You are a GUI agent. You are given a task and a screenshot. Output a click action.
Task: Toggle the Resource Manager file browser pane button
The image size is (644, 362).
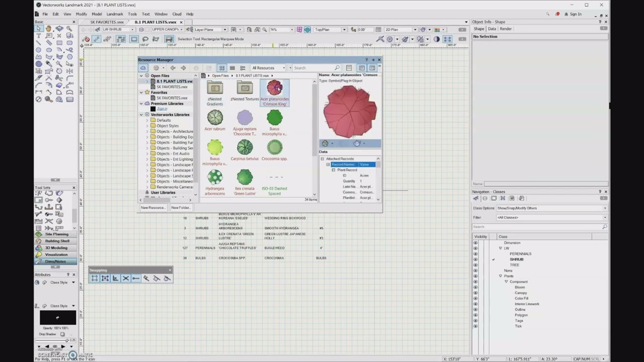[x=362, y=68]
